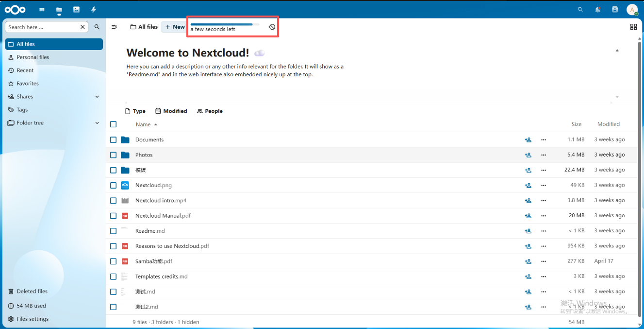Viewport: 644px width, 329px height.
Task: Sort by Name column header
Action: 146,124
